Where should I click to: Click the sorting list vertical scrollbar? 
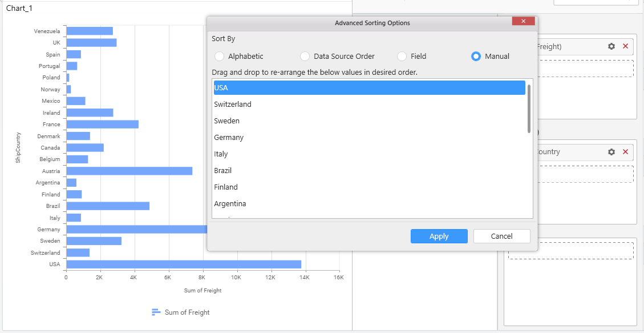click(529, 109)
